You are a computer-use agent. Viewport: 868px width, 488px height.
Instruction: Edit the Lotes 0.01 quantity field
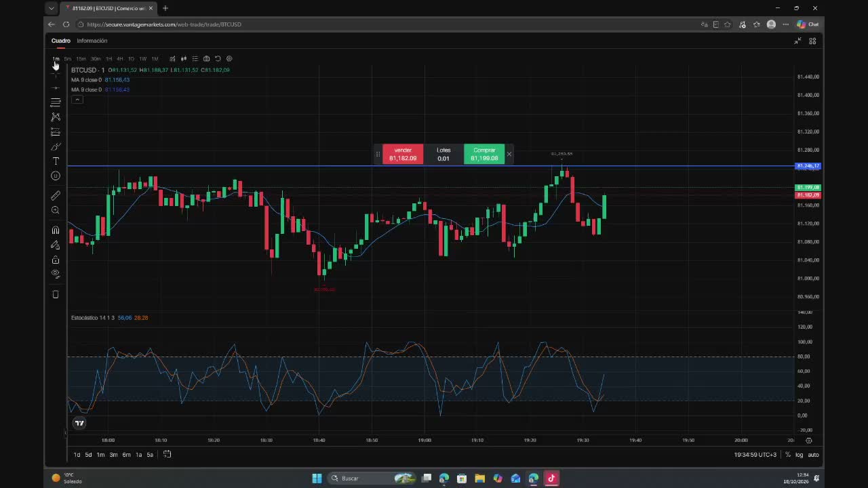coord(443,158)
